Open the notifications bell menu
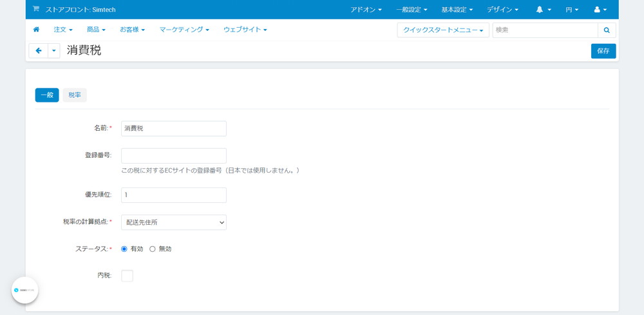644x315 pixels. [x=544, y=10]
